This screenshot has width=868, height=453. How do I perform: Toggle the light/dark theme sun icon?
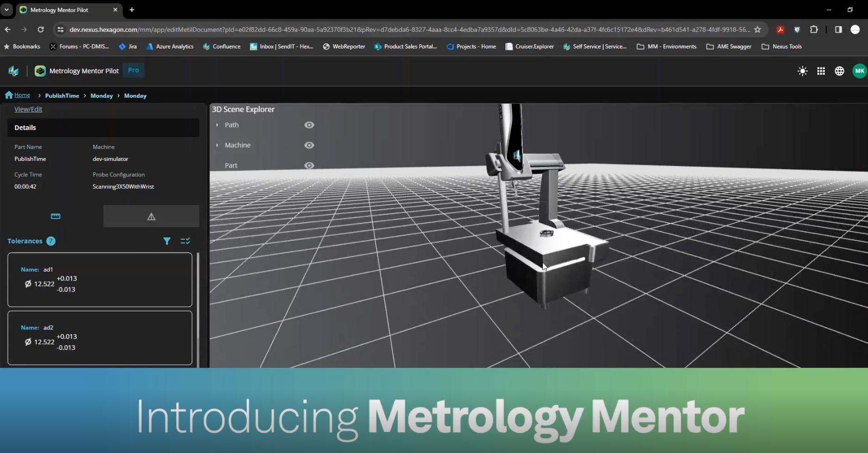coord(802,71)
